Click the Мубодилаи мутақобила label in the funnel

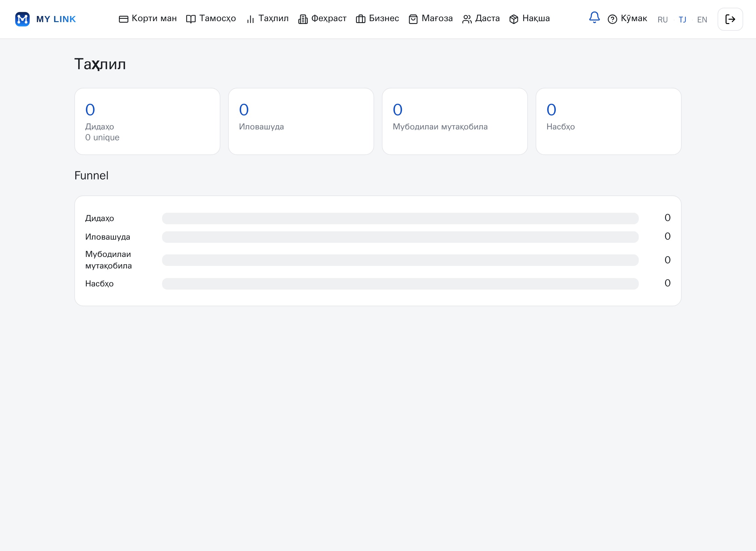(x=109, y=260)
